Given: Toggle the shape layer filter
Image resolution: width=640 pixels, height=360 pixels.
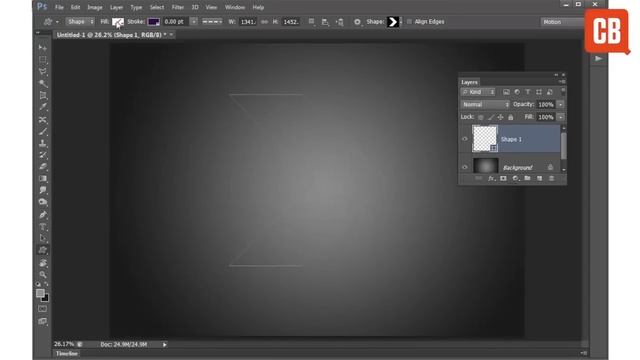Looking at the screenshot, I should pyautogui.click(x=539, y=92).
